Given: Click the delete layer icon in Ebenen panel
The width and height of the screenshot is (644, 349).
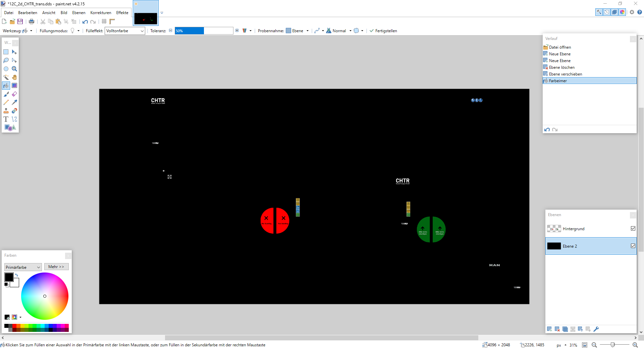Looking at the screenshot, I should 557,329.
